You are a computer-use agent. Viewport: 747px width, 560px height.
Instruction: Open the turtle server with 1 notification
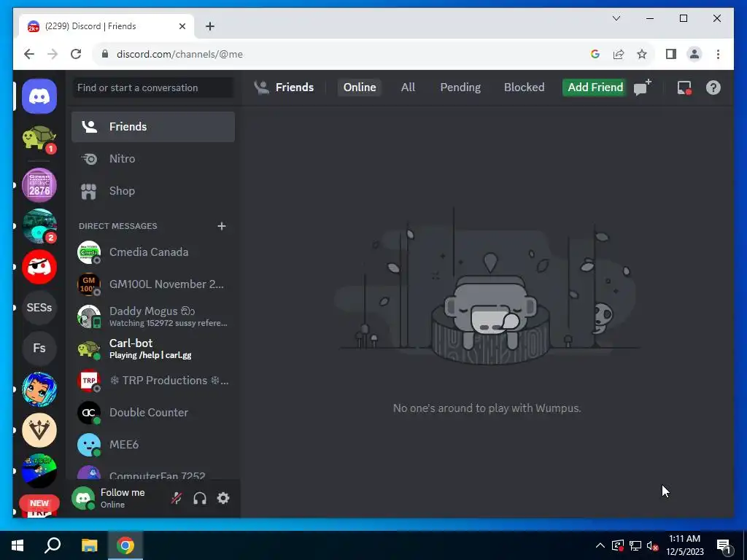click(39, 139)
